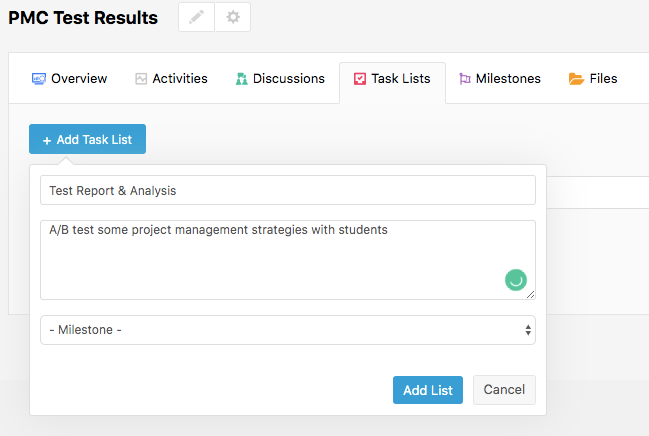This screenshot has width=649, height=436.
Task: Click the Task Lists checkmark icon
Action: (x=360, y=79)
